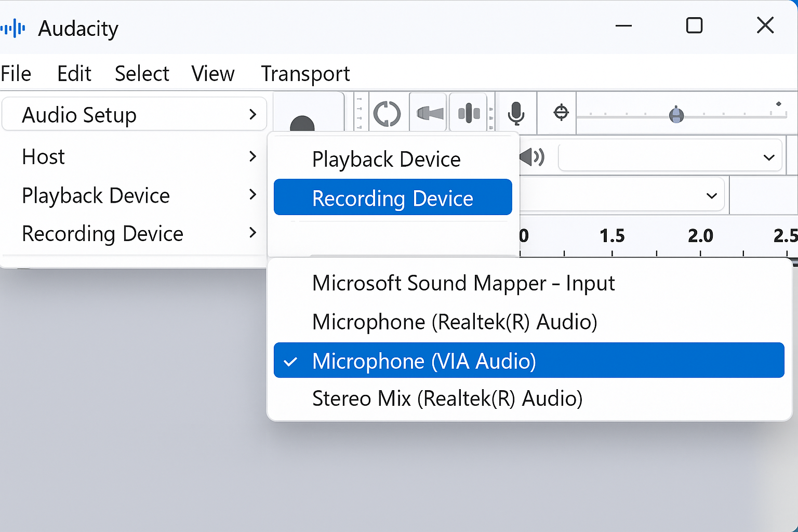
Task: Uncheck Microphone (VIA Audio) recording device
Action: 424,360
